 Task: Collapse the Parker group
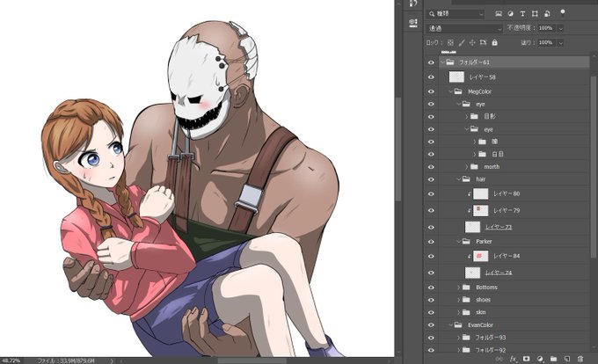tap(458, 242)
